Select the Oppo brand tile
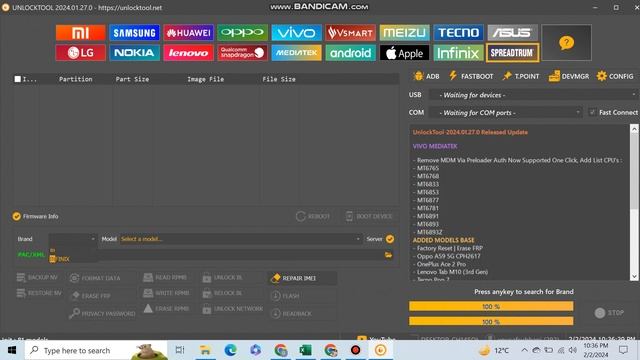Viewport: 640px width, 360px height. tap(242, 33)
